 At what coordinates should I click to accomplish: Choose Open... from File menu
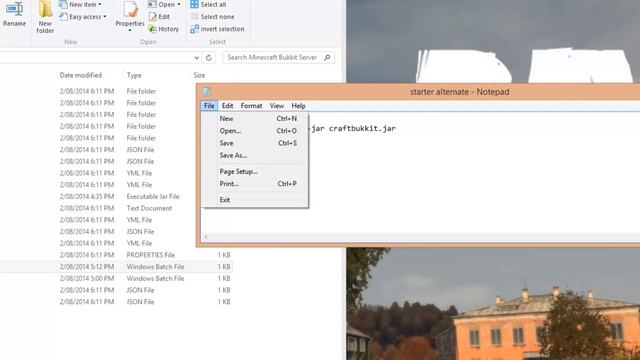[x=255, y=131]
